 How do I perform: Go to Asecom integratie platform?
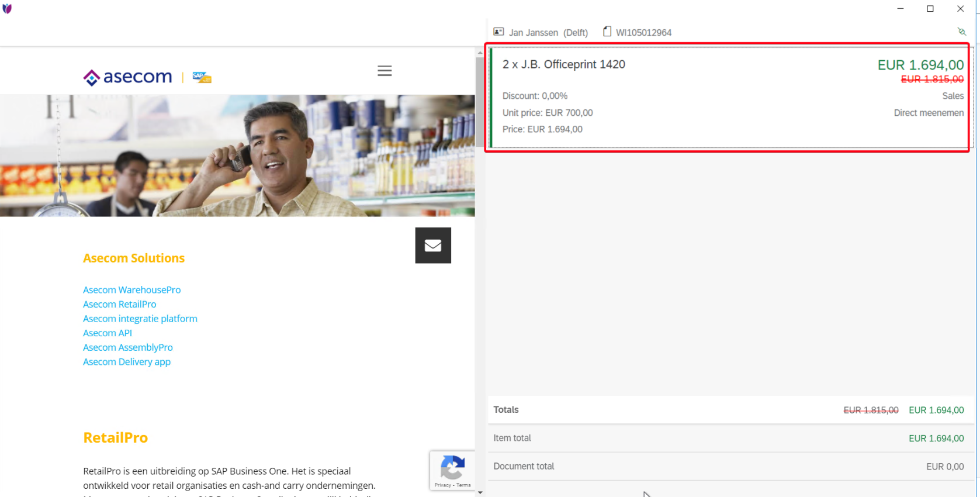(140, 319)
